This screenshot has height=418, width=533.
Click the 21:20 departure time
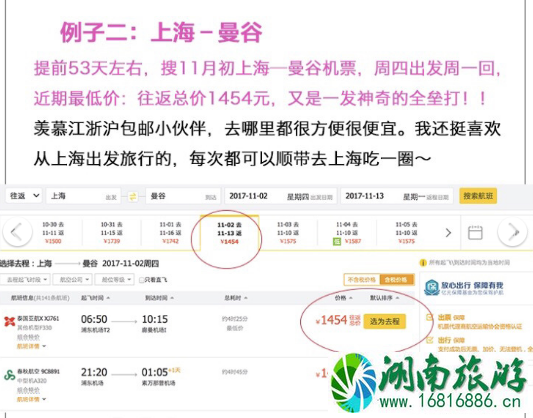pos(94,372)
